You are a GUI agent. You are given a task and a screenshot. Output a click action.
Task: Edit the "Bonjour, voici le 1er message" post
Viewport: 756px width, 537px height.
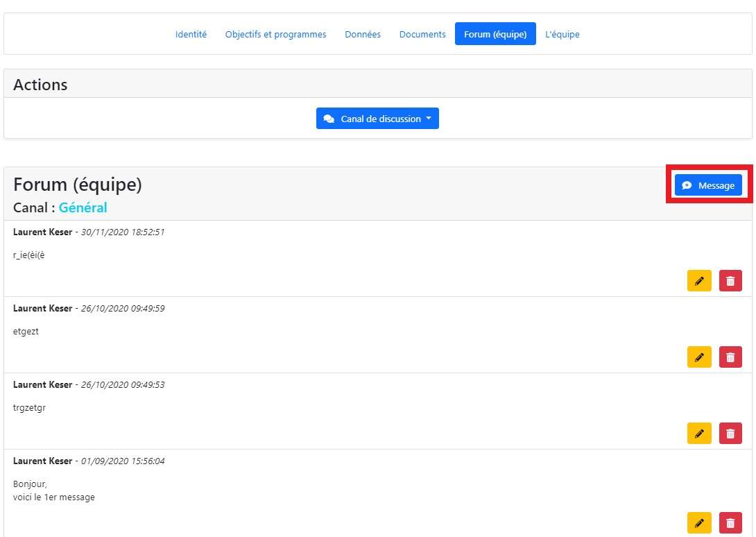(699, 523)
